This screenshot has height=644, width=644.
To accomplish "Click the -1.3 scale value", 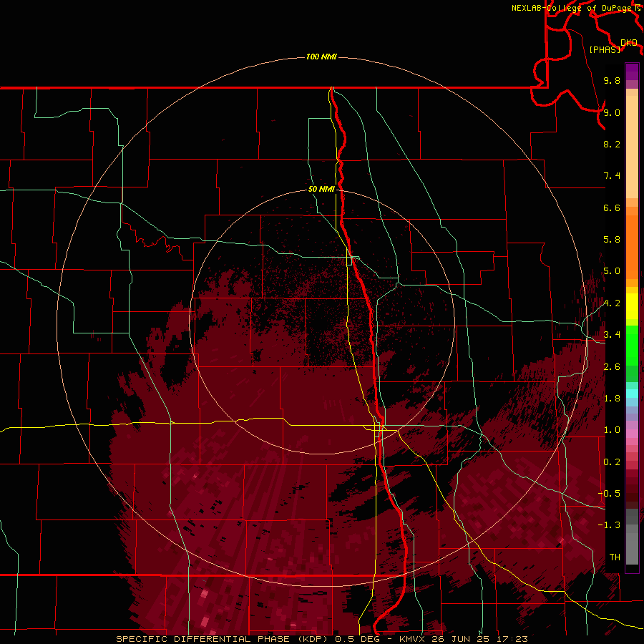I will [609, 525].
